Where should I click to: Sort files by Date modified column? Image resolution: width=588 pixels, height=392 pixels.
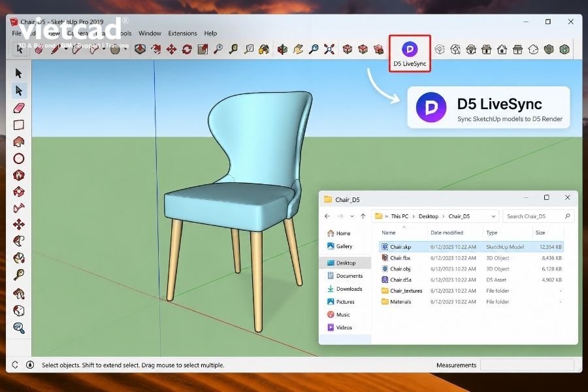point(447,233)
